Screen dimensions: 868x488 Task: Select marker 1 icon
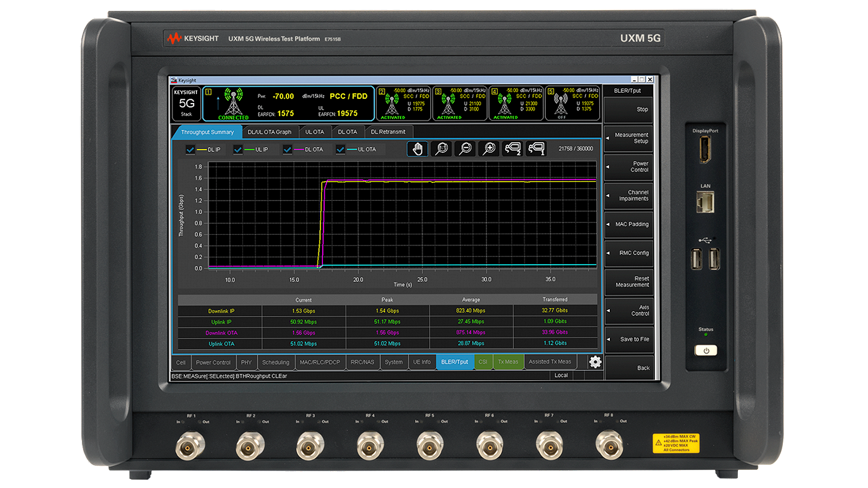click(537, 149)
